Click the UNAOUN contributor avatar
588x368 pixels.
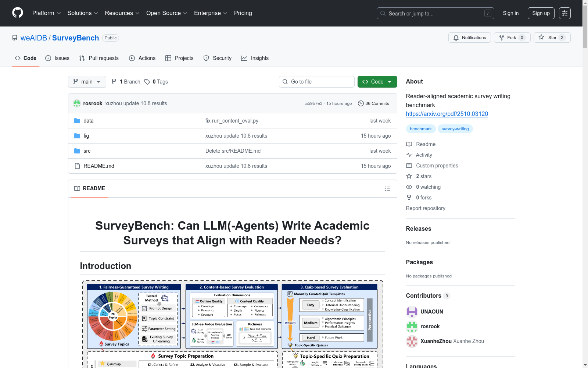tap(412, 312)
